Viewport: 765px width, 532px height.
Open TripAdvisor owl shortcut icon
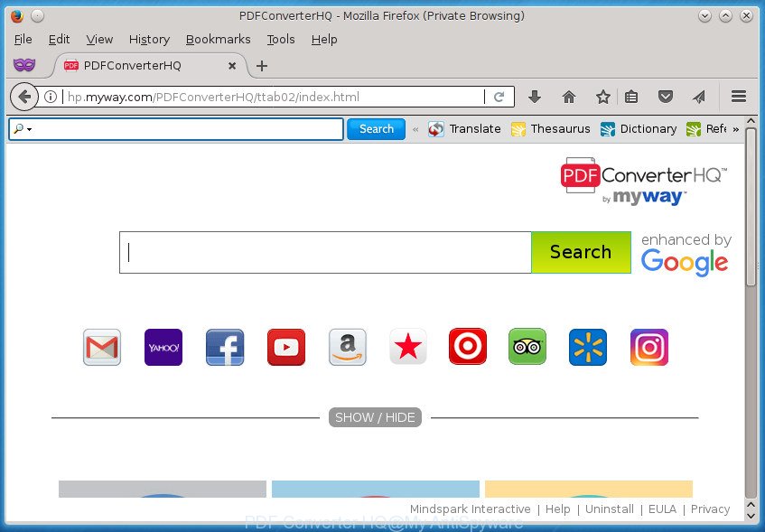point(527,347)
